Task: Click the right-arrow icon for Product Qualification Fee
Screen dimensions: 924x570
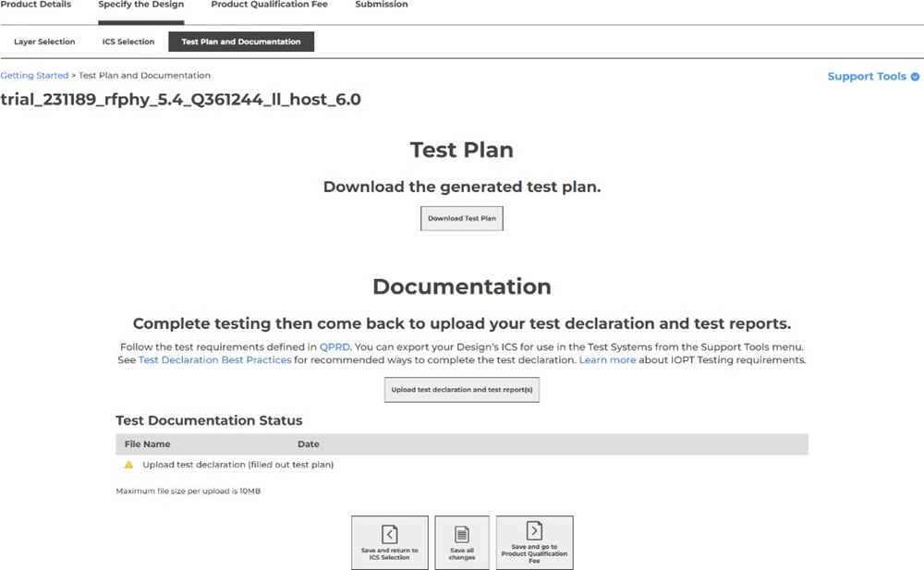Action: pos(534,530)
